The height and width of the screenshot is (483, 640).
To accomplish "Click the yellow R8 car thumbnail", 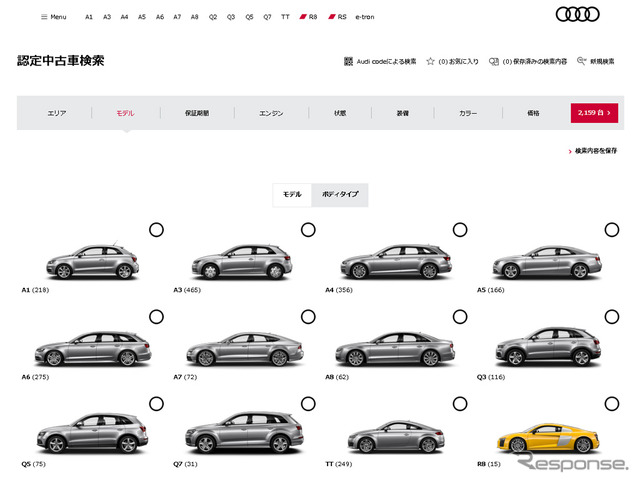I will (x=548, y=438).
